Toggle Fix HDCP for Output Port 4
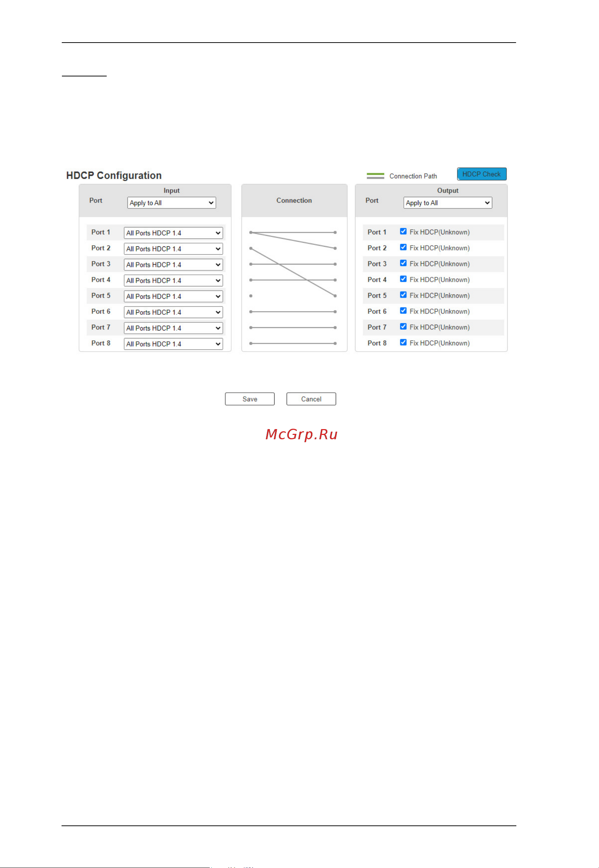Screen dimensions: 599x868 pyautogui.click(x=403, y=279)
